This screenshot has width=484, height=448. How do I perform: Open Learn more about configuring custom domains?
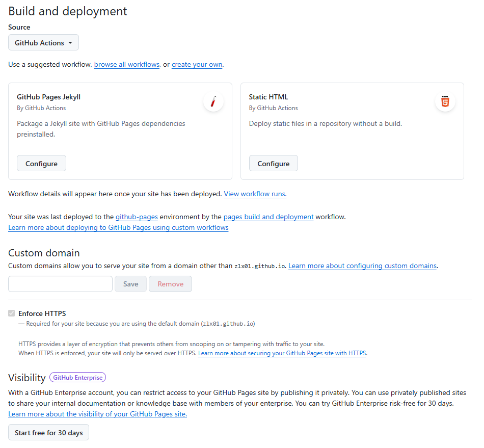coord(362,266)
